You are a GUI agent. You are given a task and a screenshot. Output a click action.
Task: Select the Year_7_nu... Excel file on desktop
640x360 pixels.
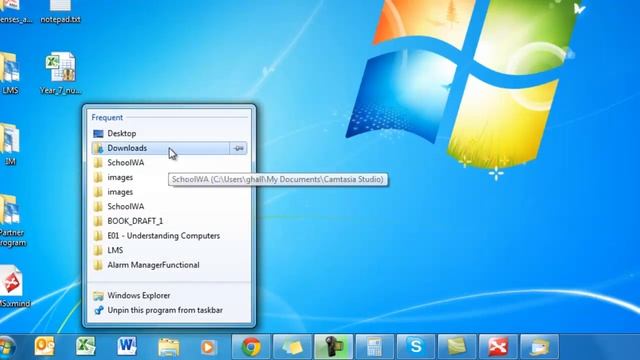pos(60,73)
